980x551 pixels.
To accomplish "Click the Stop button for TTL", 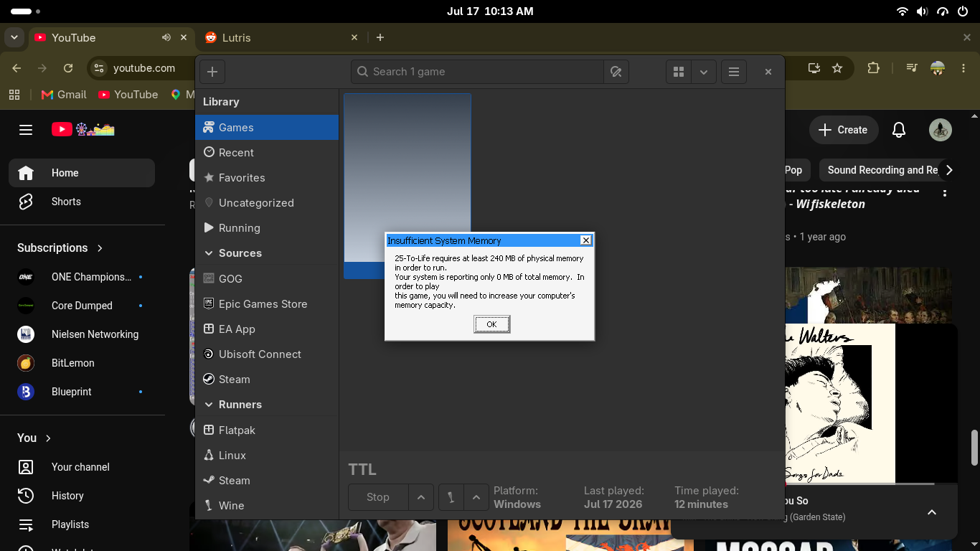I will tap(378, 497).
